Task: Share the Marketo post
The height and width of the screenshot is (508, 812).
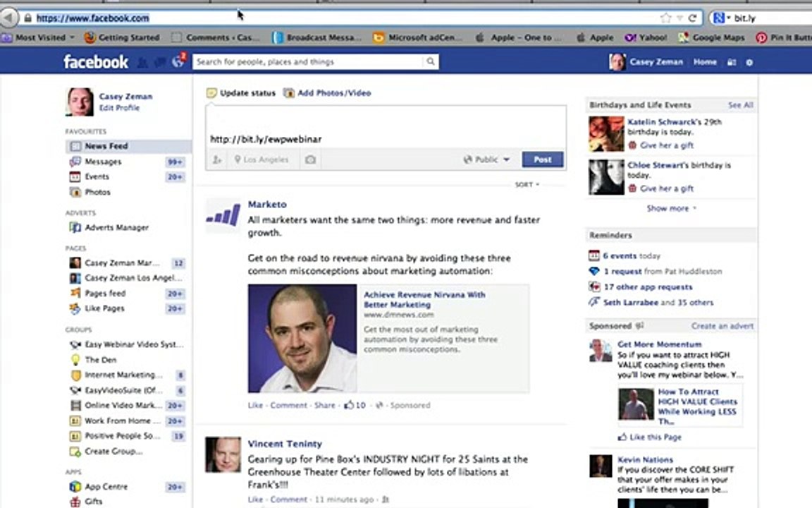Action: pyautogui.click(x=325, y=406)
